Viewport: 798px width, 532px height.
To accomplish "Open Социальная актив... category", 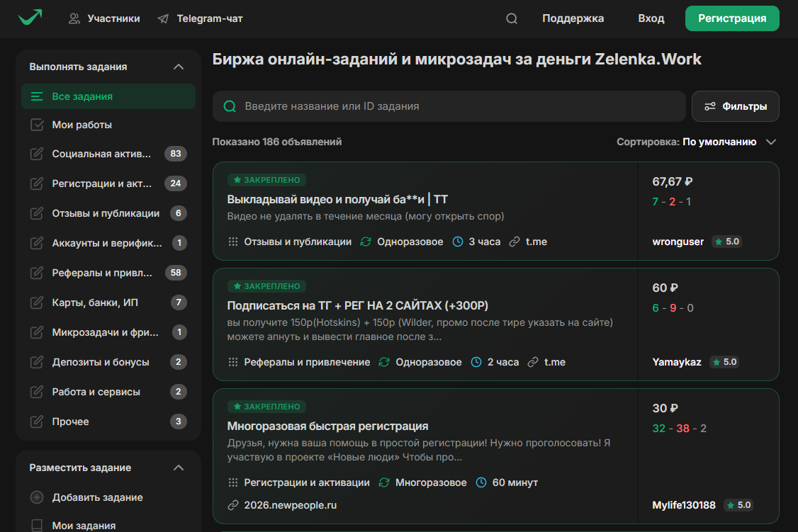I will click(x=108, y=154).
